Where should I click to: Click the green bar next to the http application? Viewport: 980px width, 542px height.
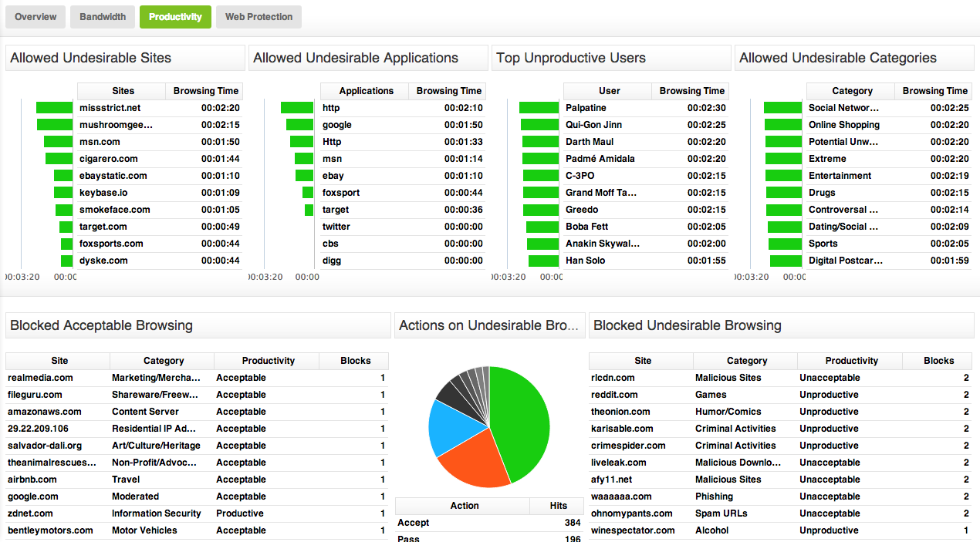point(297,108)
